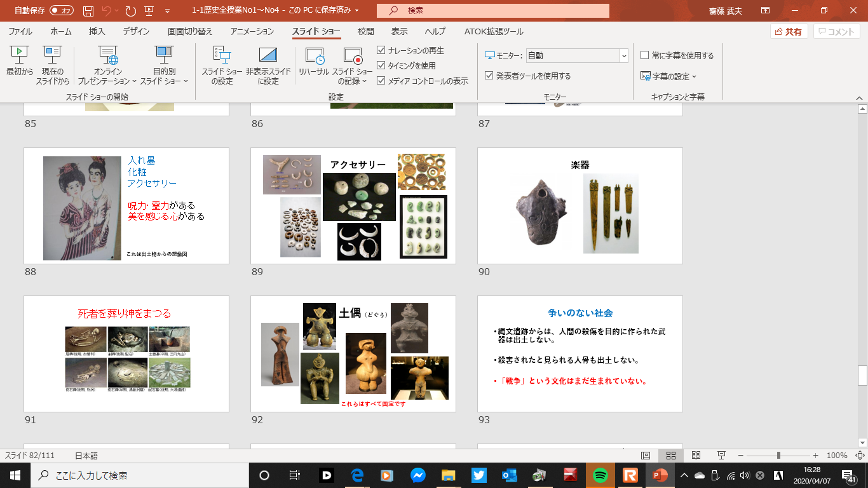
Task: Toggle 発表者ツールを使用する checkbox
Action: tap(489, 76)
